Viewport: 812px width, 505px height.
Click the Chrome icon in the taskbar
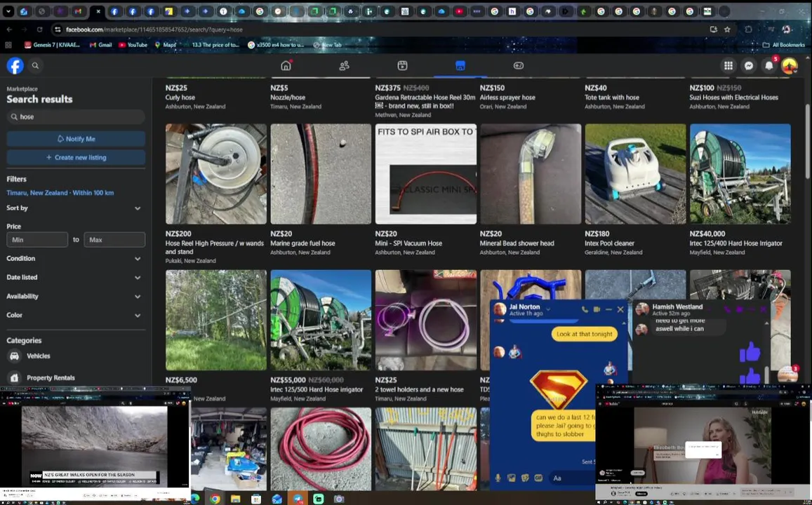click(x=214, y=499)
